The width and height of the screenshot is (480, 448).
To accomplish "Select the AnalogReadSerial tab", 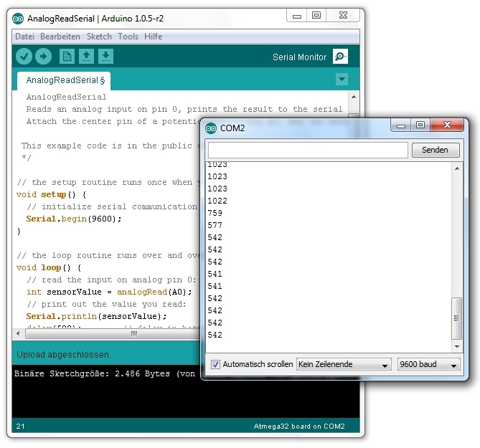I will click(x=65, y=80).
